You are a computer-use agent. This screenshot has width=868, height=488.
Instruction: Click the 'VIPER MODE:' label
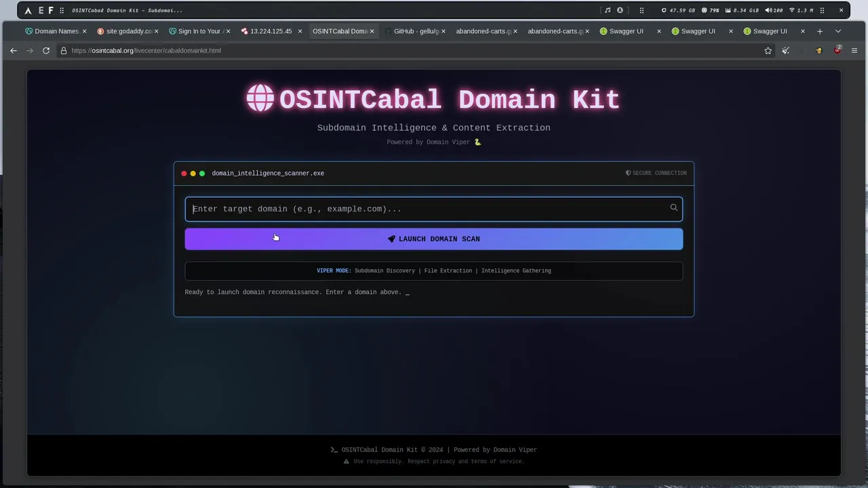pyautogui.click(x=334, y=271)
